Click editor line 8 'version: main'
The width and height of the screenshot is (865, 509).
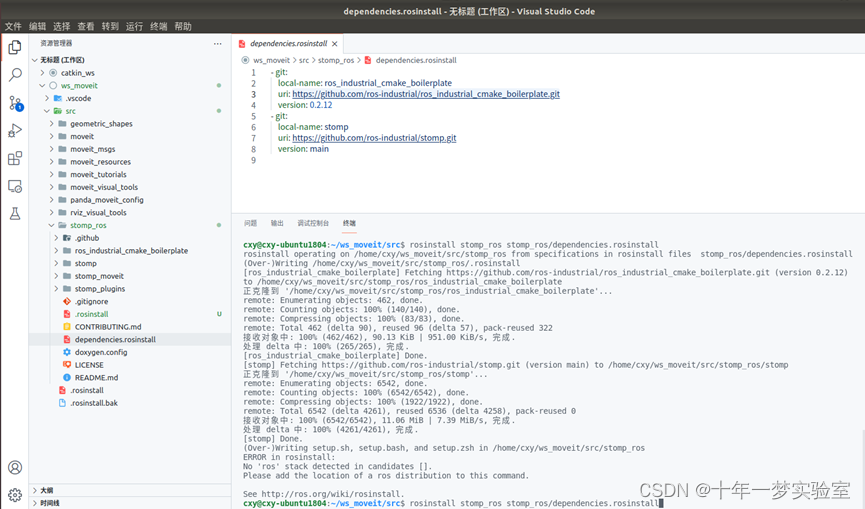pos(303,149)
